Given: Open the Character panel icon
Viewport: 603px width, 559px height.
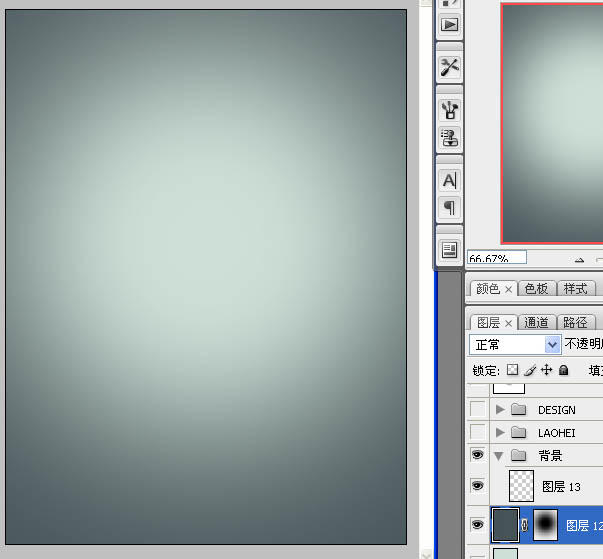Looking at the screenshot, I should 450,181.
